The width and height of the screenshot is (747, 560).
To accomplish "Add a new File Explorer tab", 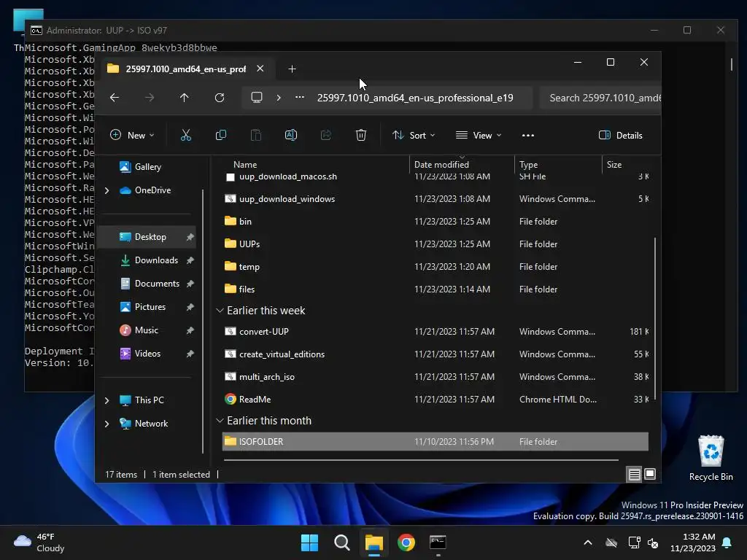I will 292,69.
